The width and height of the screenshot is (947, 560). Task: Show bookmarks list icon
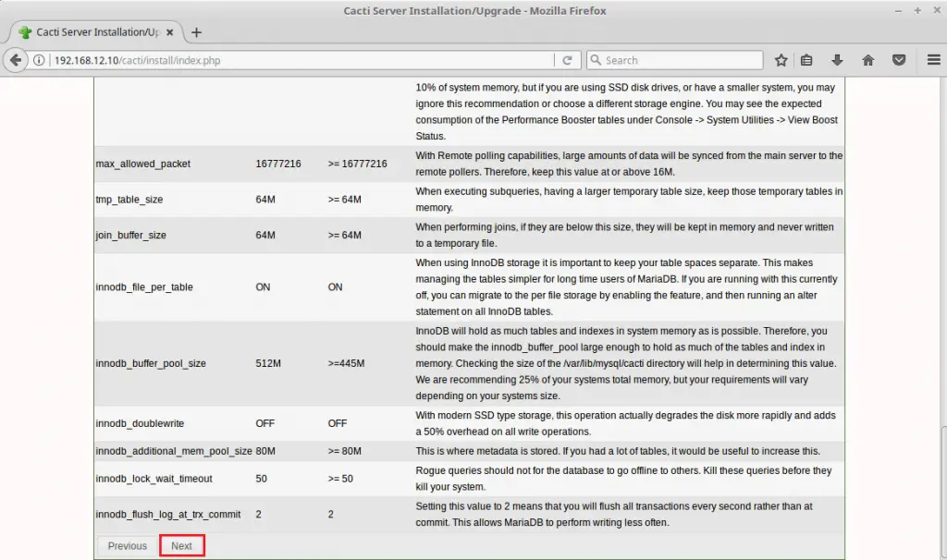(806, 60)
